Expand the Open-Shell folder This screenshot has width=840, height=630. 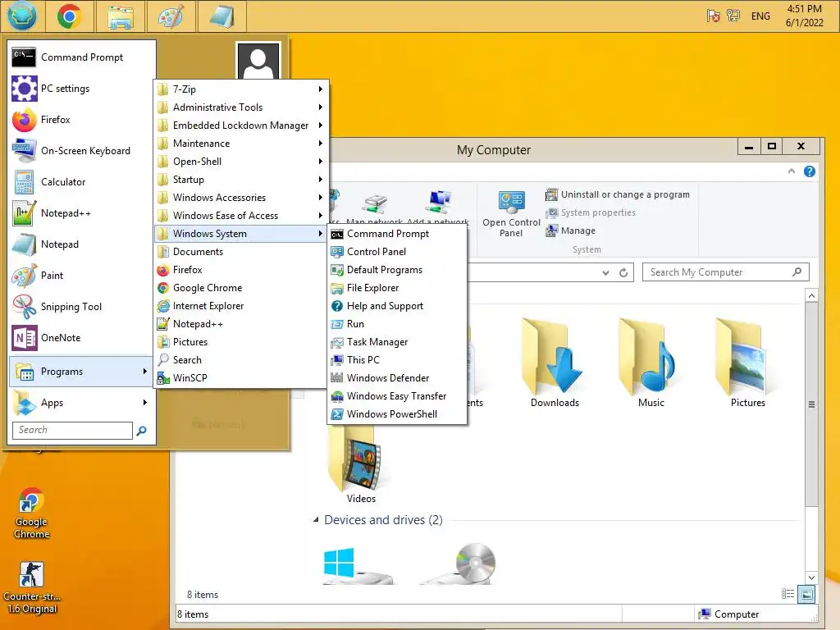241,162
